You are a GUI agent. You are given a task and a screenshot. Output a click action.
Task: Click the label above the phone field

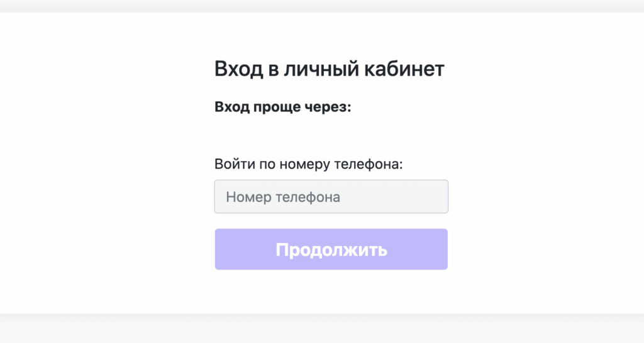308,164
